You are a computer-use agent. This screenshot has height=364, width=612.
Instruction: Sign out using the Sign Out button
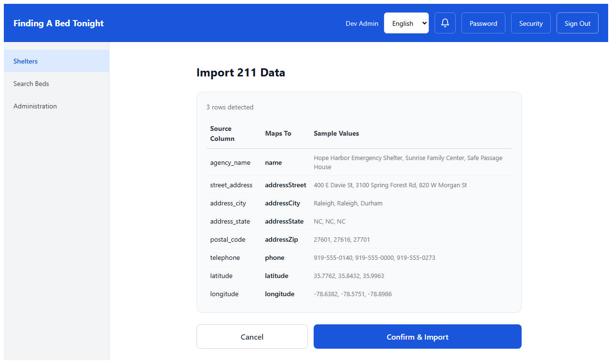577,23
